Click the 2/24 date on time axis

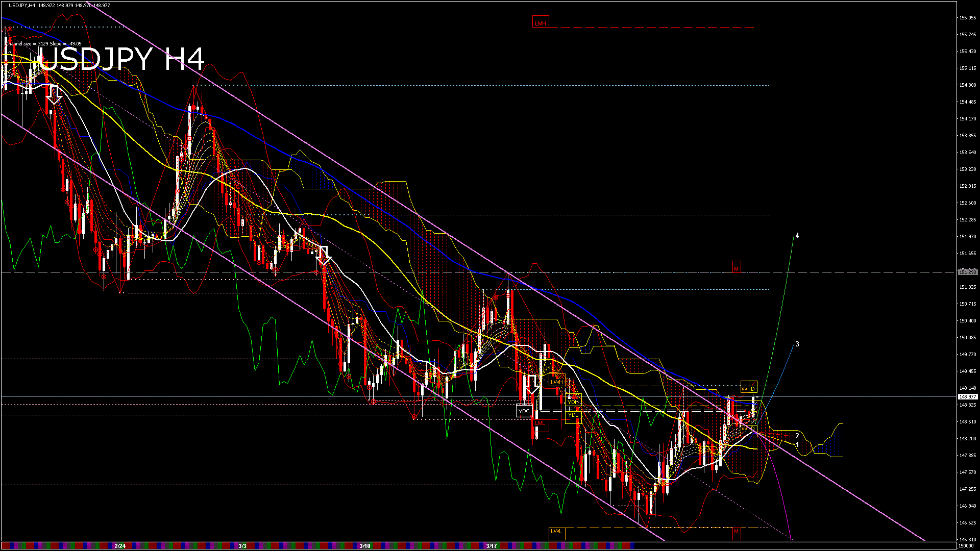tap(120, 546)
